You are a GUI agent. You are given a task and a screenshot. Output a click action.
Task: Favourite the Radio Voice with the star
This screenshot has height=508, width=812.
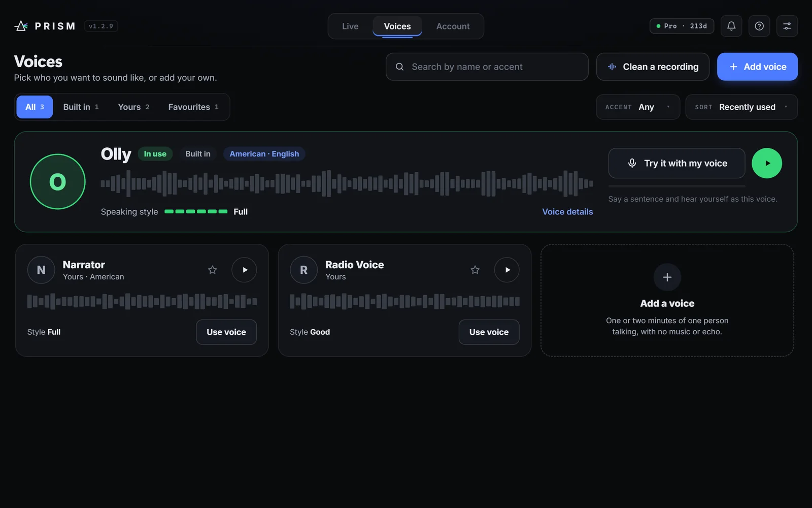475,270
